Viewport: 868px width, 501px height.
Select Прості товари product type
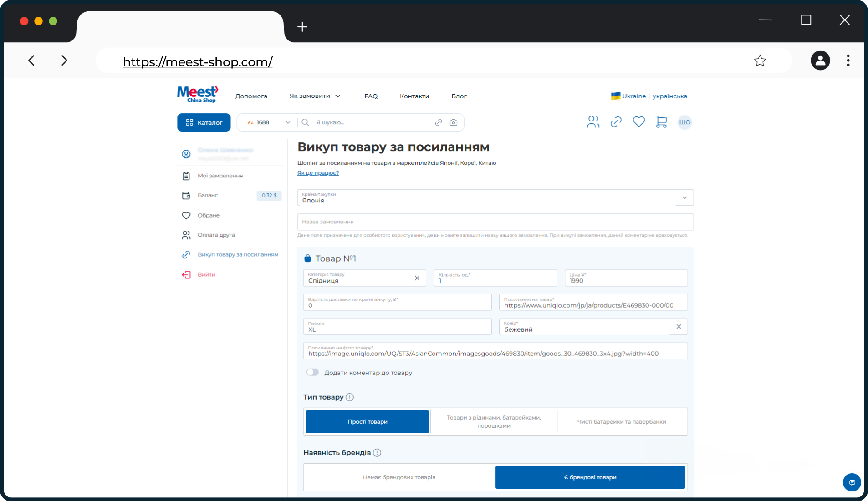click(x=368, y=422)
